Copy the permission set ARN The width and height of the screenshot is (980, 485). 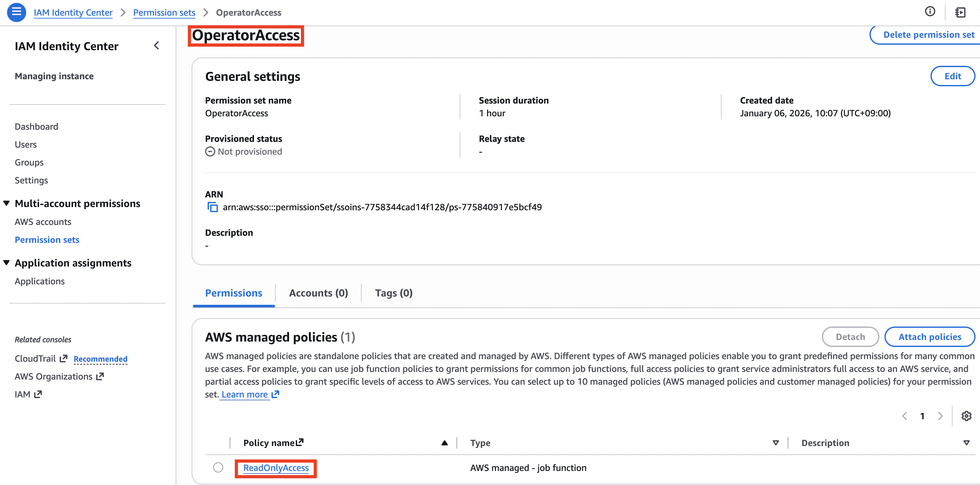pos(212,207)
